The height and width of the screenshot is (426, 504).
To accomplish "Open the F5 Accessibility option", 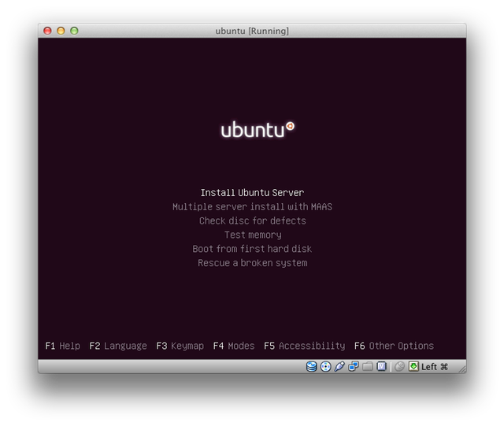I will coord(305,346).
